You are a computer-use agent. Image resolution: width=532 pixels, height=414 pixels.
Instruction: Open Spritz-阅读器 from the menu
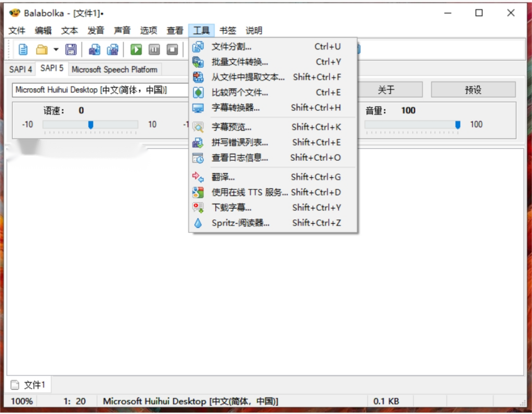tap(240, 223)
